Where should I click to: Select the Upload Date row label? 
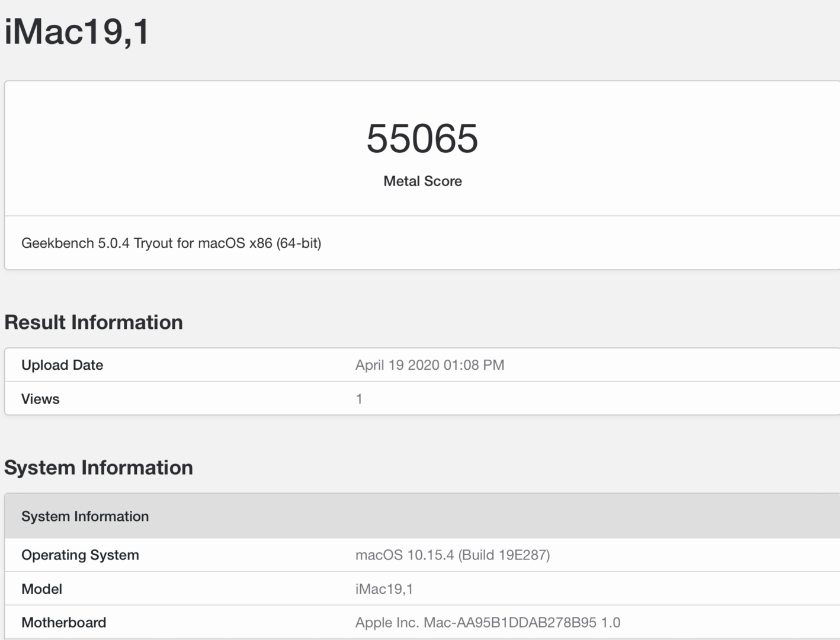(x=62, y=365)
